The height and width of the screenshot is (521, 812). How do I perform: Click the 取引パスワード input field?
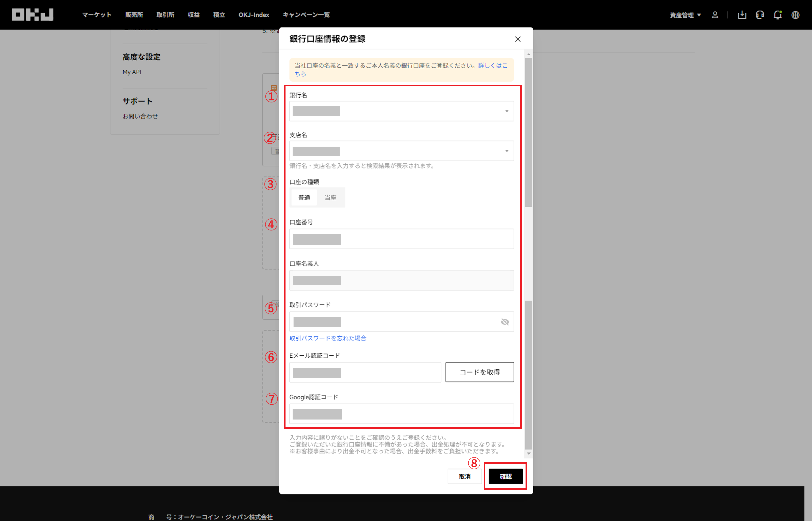(x=402, y=321)
